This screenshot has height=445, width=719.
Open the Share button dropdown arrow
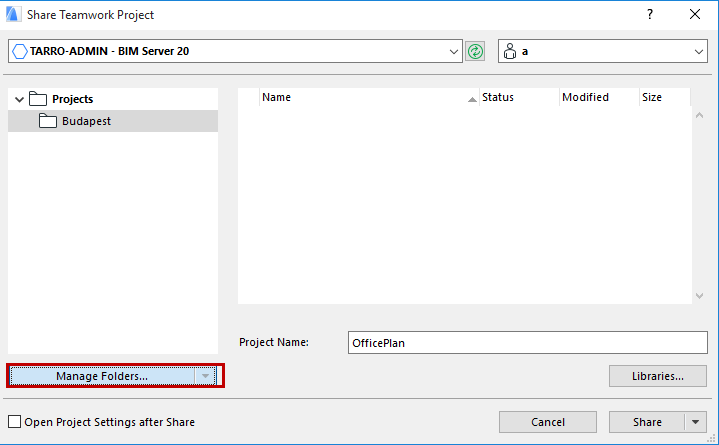tap(696, 422)
